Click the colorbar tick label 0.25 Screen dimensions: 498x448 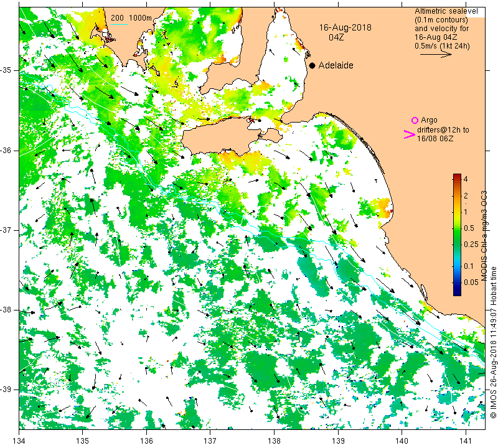(x=471, y=244)
